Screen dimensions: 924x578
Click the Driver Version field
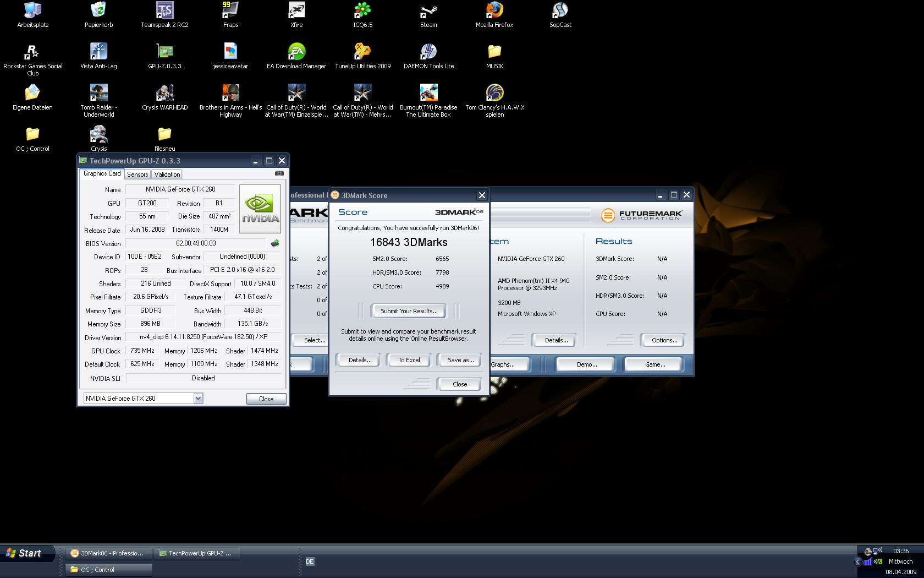click(203, 337)
